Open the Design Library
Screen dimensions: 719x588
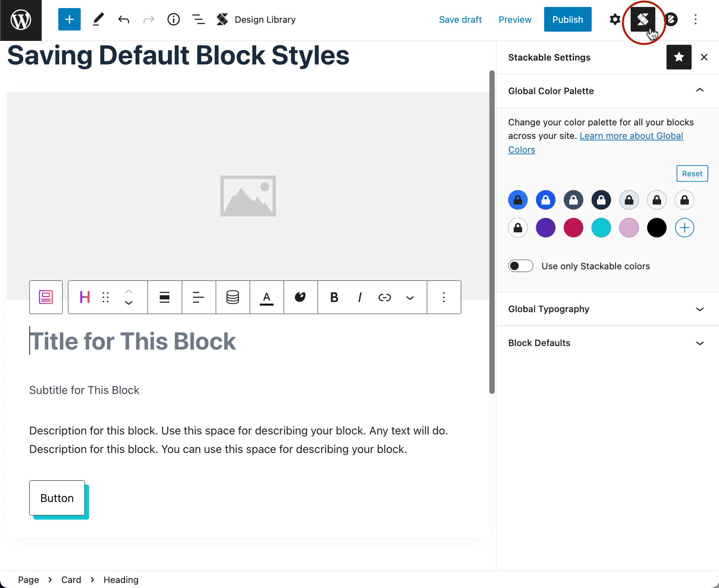tap(256, 19)
